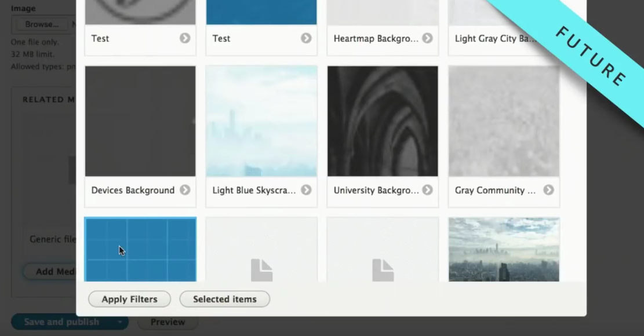This screenshot has width=644, height=336.
Task: Click the arrow icon beside Light Blue Skyscraper
Action: tap(306, 190)
